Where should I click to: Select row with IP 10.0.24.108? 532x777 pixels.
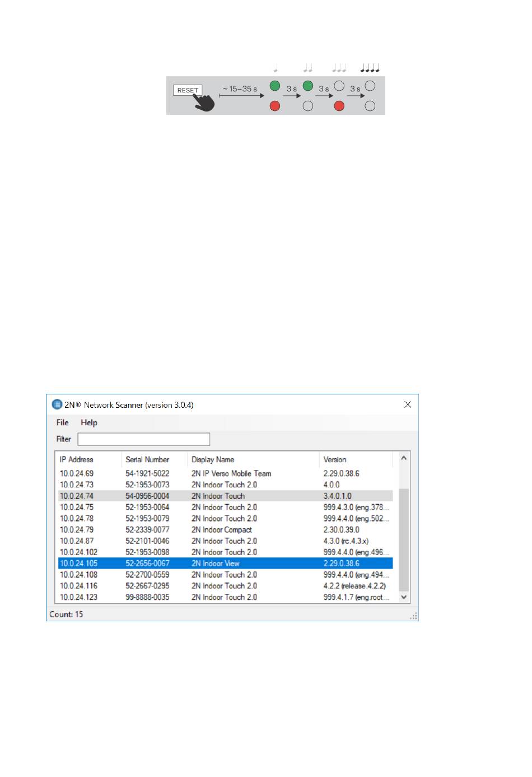pyautogui.click(x=225, y=575)
